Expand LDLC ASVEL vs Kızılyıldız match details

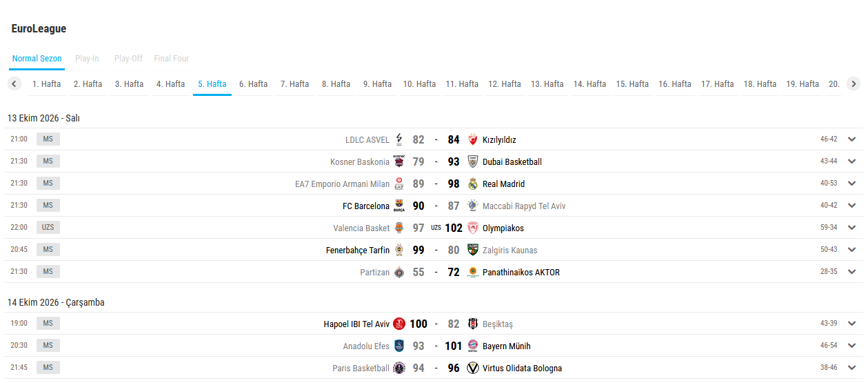point(852,139)
